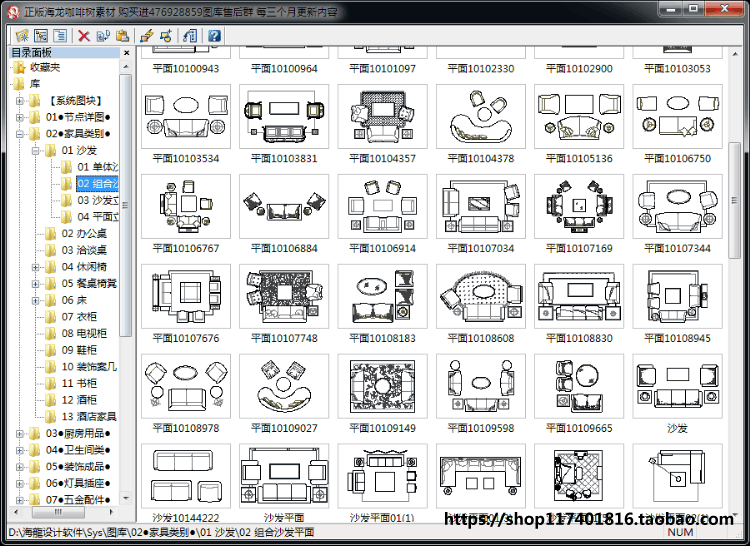Select the 08 电视柜 folder
Screen dimensions: 750x546
click(x=76, y=334)
